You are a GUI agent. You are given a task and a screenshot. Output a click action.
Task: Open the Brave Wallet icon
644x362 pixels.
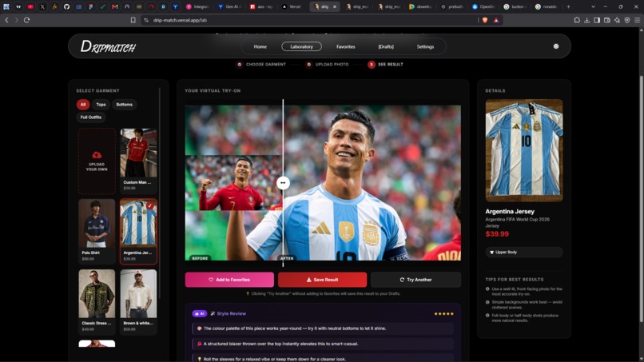607,20
